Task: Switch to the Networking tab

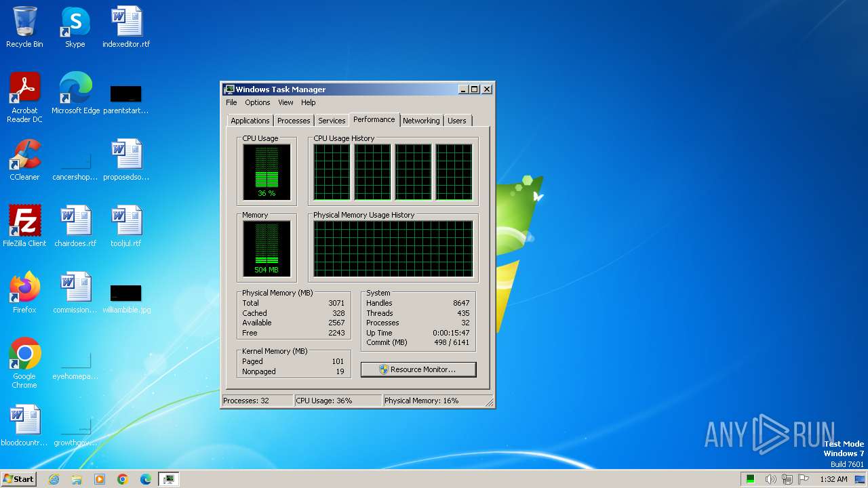Action: pyautogui.click(x=421, y=121)
